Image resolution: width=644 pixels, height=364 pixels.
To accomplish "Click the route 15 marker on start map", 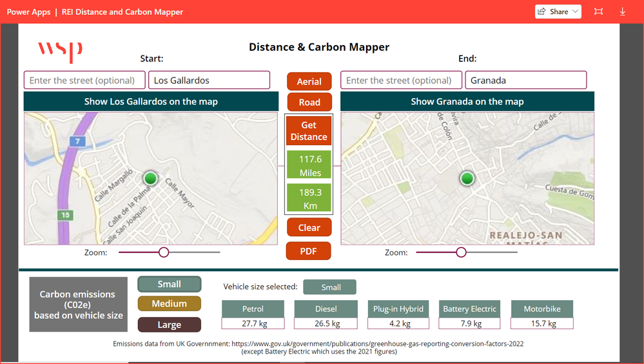I will pos(65,215).
